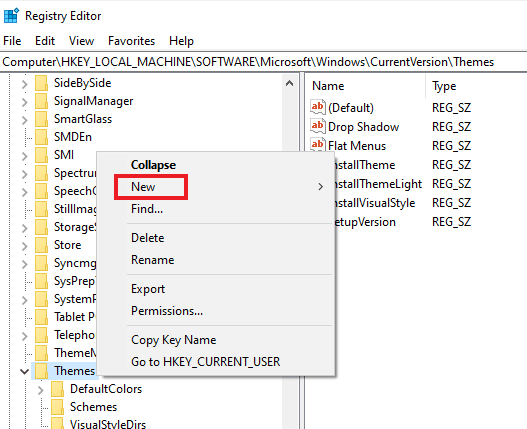Click Go to HKEY_CURRENT_USER

[205, 362]
